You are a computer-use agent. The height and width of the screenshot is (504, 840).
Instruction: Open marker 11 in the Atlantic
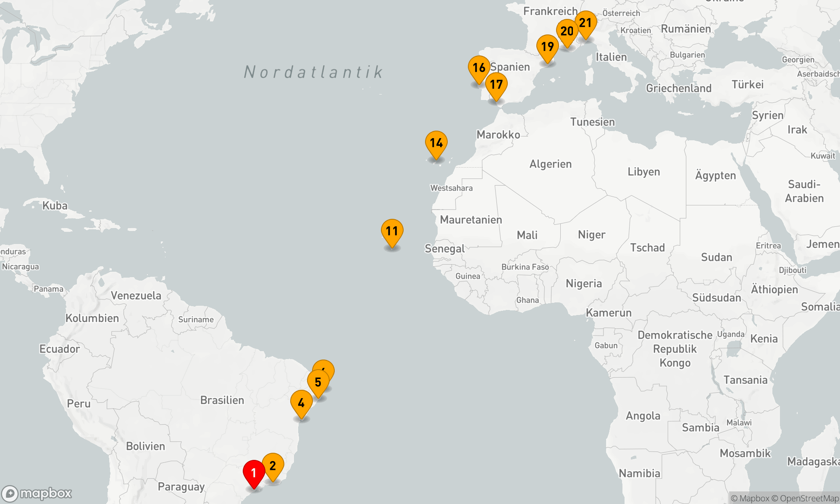tap(392, 233)
